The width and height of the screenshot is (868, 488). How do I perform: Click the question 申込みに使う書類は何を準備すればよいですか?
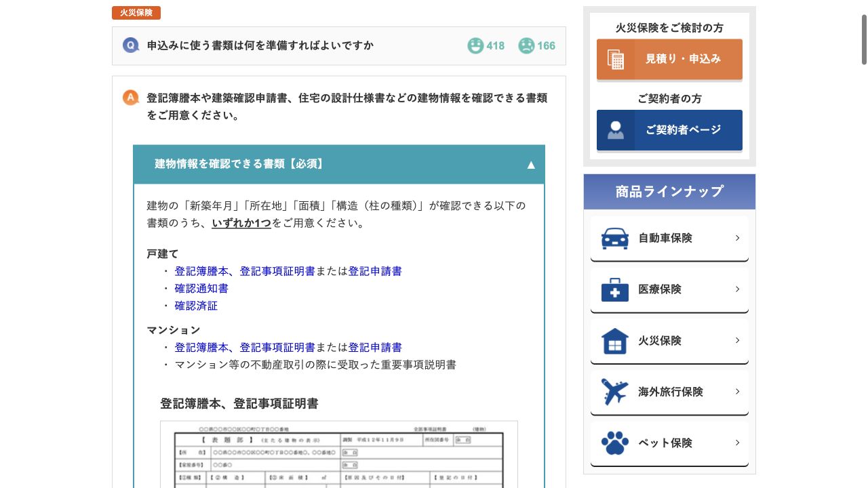[x=260, y=45]
